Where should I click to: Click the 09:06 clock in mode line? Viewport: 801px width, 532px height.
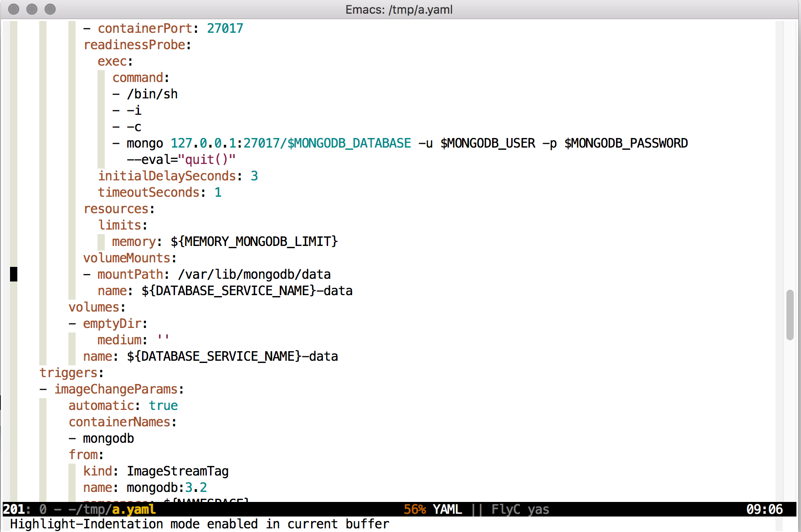point(764,509)
